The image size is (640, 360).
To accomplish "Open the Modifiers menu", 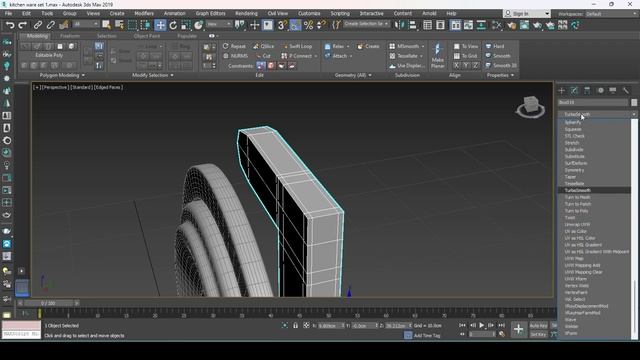I will (x=144, y=13).
